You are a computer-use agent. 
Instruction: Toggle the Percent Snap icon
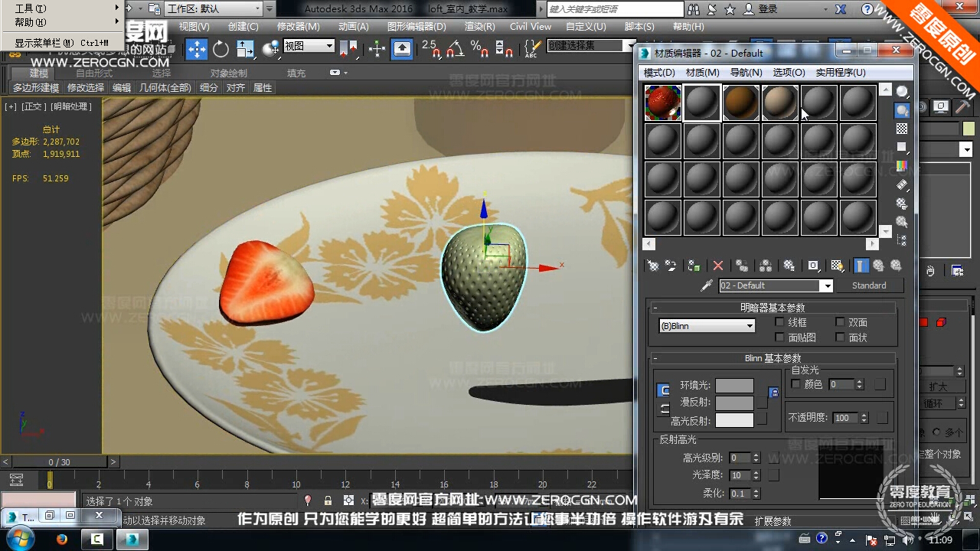pos(480,50)
